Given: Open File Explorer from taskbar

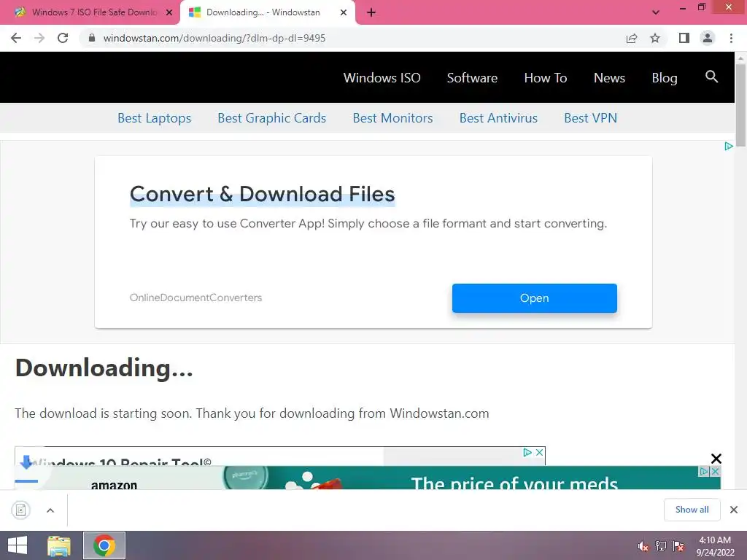Looking at the screenshot, I should 59,545.
